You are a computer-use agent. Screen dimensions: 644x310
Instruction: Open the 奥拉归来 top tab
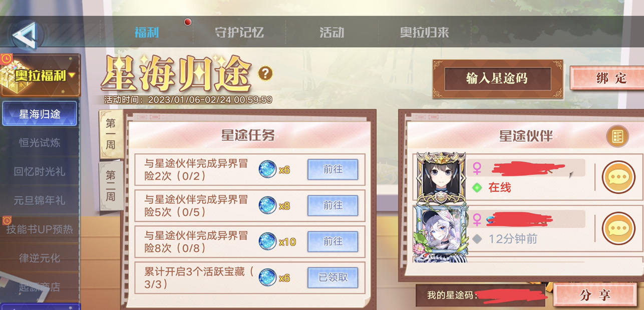pos(424,32)
